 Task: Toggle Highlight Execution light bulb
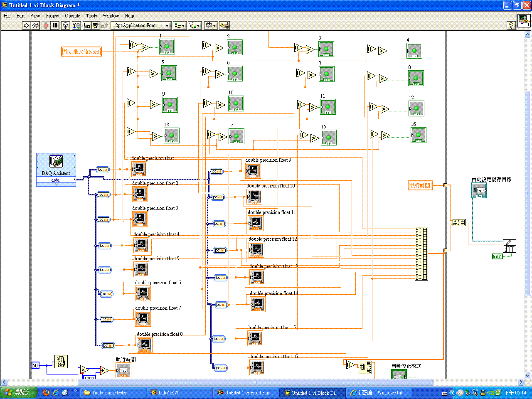[65, 26]
